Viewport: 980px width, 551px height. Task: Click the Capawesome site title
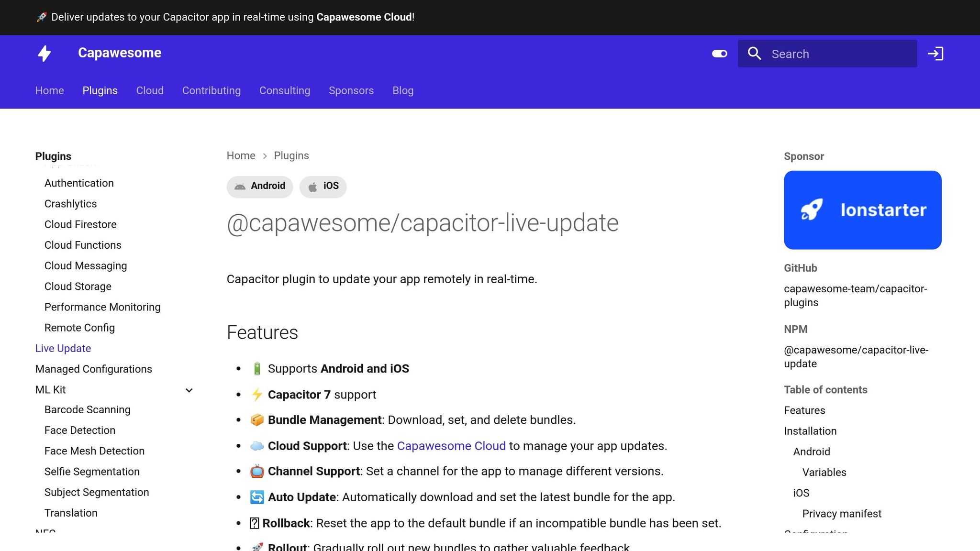click(120, 53)
